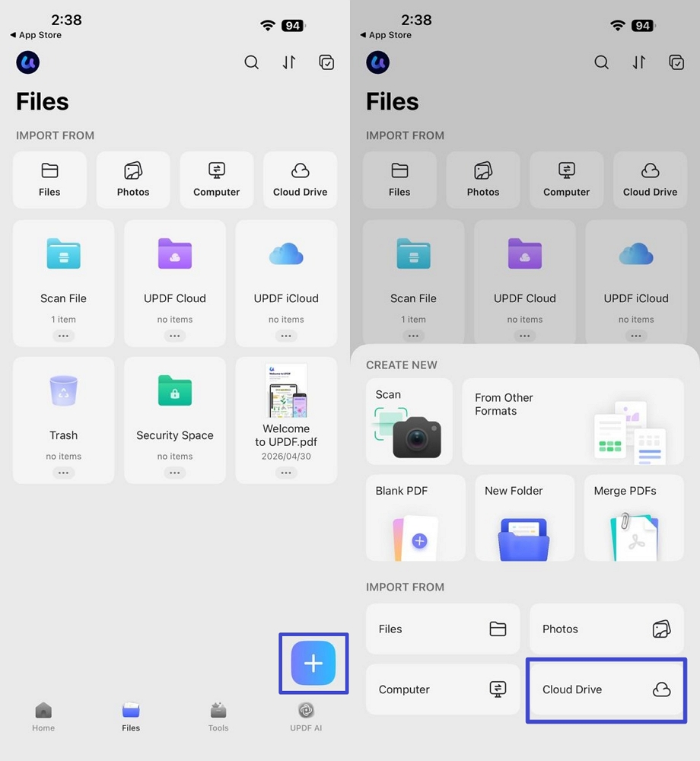The width and height of the screenshot is (700, 761).
Task: Tap the sort arrows icon in right screen
Action: pyautogui.click(x=639, y=62)
